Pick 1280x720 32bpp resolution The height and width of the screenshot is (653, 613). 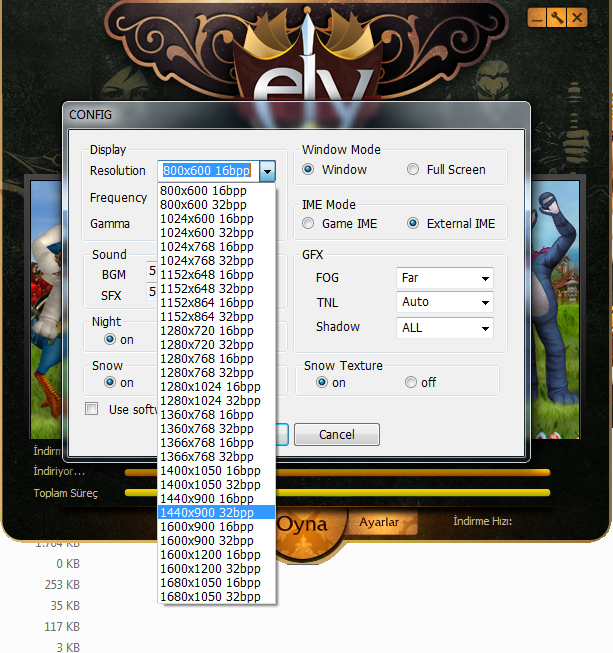[217, 345]
